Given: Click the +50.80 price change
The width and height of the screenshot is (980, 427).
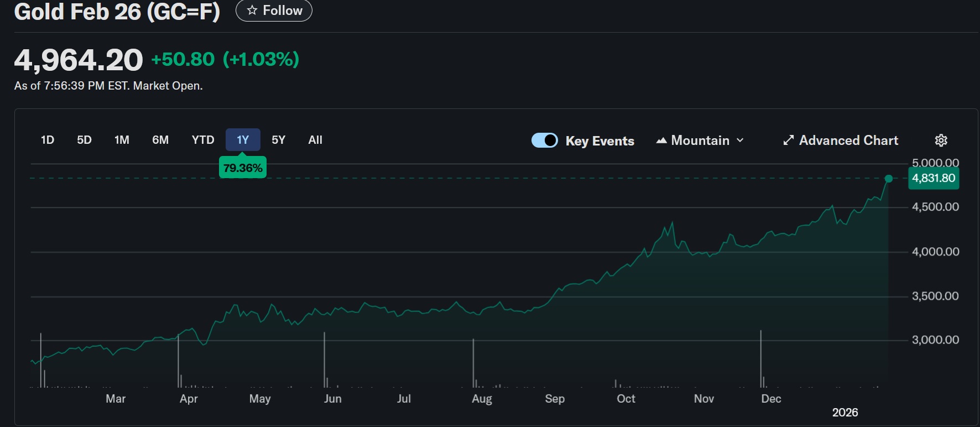Looking at the screenshot, I should point(183,59).
